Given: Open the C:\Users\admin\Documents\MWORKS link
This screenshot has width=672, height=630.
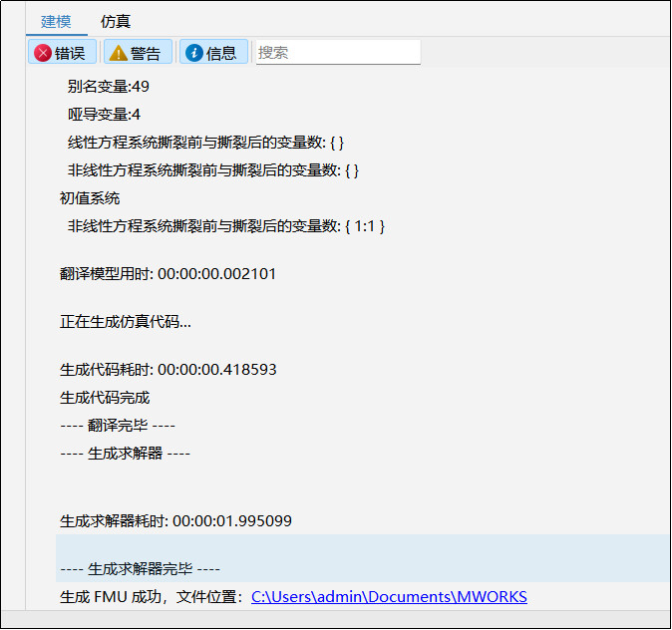Looking at the screenshot, I should coord(389,596).
